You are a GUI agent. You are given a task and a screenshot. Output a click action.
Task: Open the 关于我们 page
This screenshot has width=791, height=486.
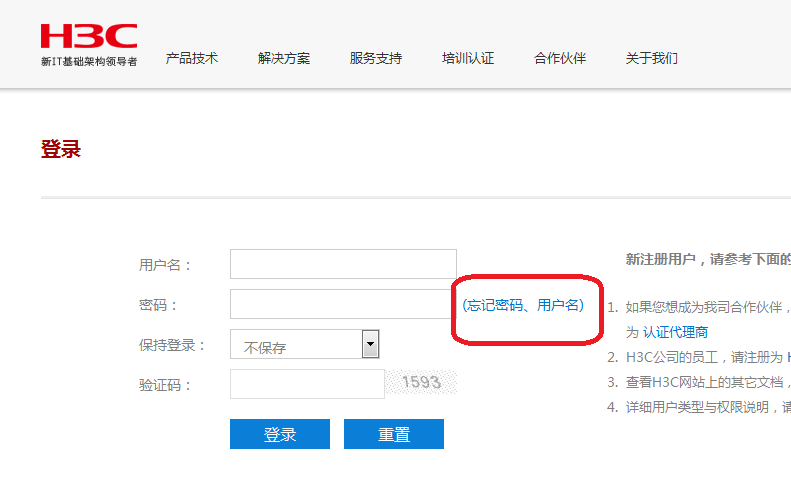tap(651, 58)
